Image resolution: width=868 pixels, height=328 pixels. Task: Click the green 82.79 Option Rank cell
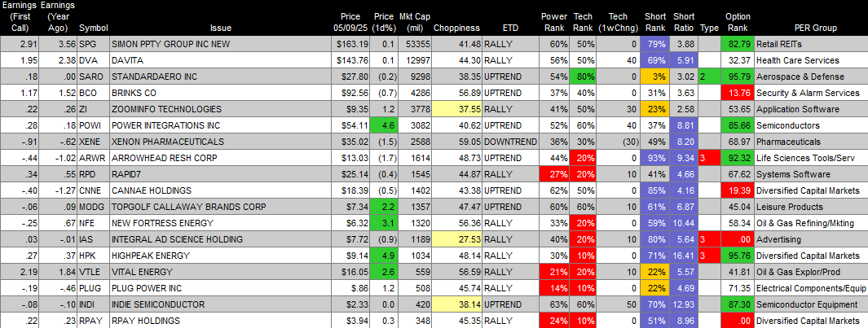738,43
